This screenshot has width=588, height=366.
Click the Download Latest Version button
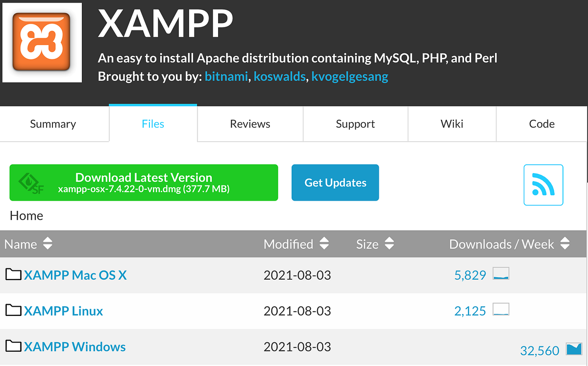pyautogui.click(x=144, y=183)
